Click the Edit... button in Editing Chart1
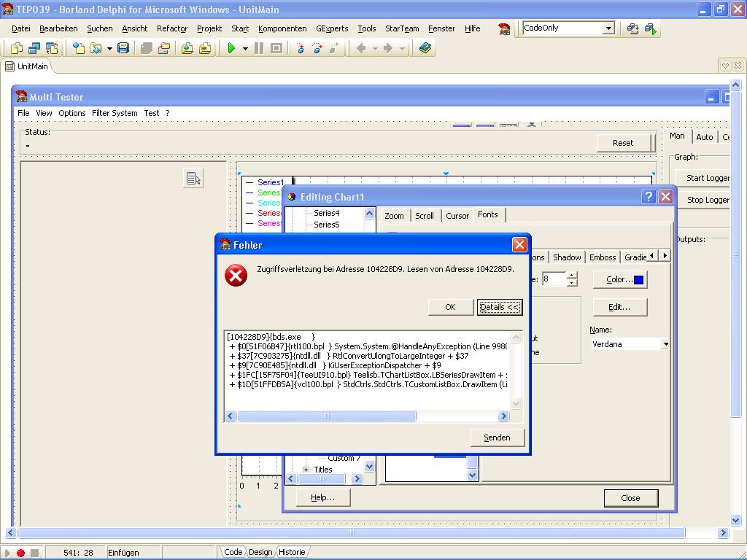This screenshot has width=747, height=560. point(619,307)
